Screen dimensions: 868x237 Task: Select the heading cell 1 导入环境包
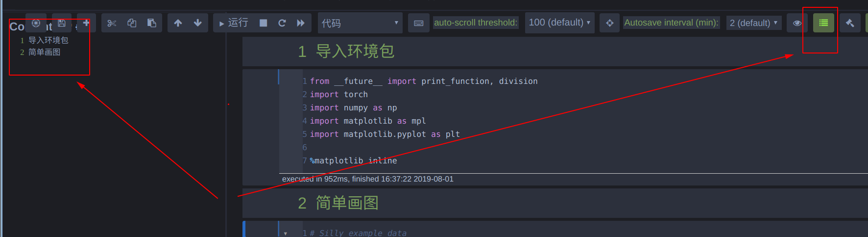click(x=555, y=52)
